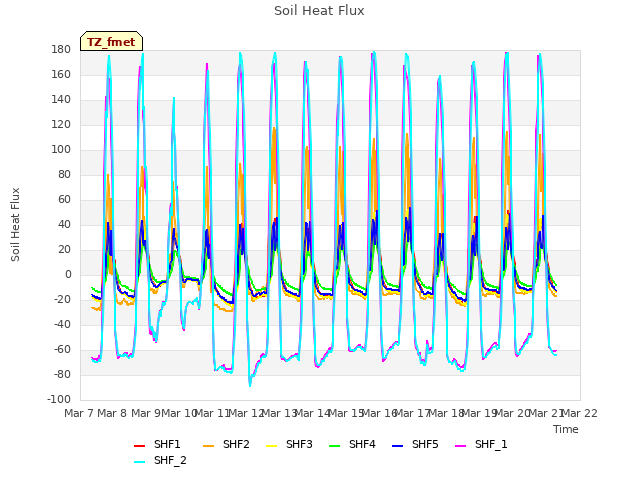Select the SHF_1 legend label
Screen dimensions: 640x480
pos(491,444)
